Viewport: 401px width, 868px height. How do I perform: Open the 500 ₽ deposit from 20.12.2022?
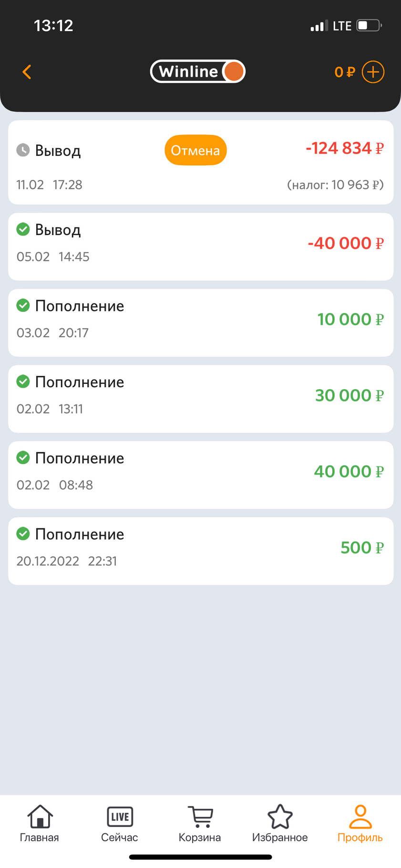(x=200, y=551)
